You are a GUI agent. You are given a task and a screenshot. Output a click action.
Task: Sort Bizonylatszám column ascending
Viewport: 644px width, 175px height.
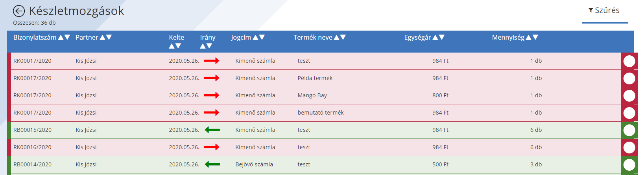pyautogui.click(x=61, y=37)
